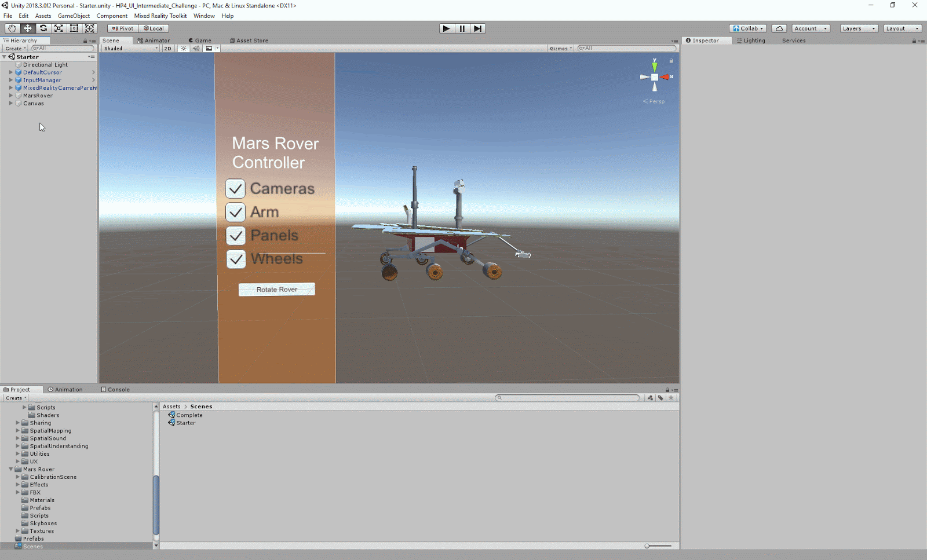Select the Hand tool in toolbar
The height and width of the screenshot is (560, 927).
coord(12,28)
